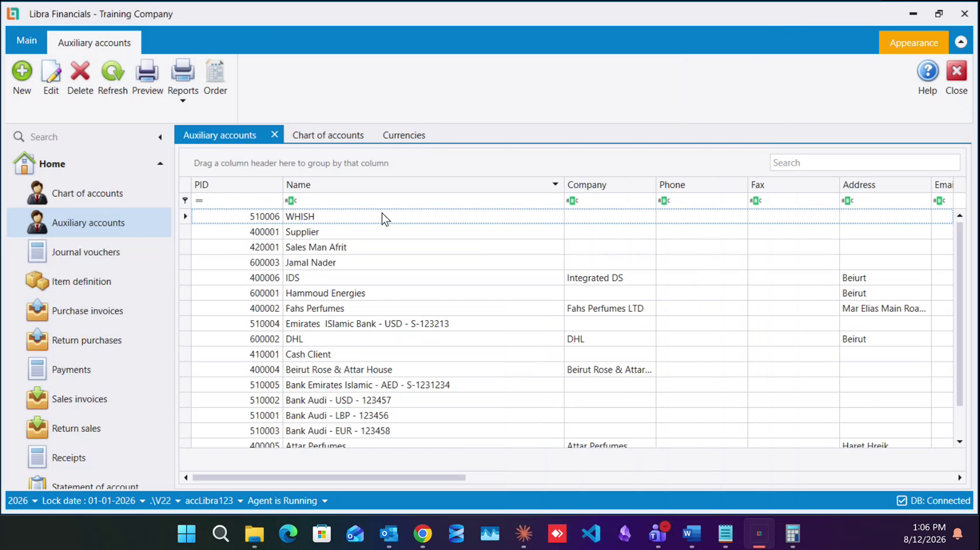Image resolution: width=980 pixels, height=550 pixels.
Task: Open the 2026 year dropdown
Action: [x=34, y=501]
